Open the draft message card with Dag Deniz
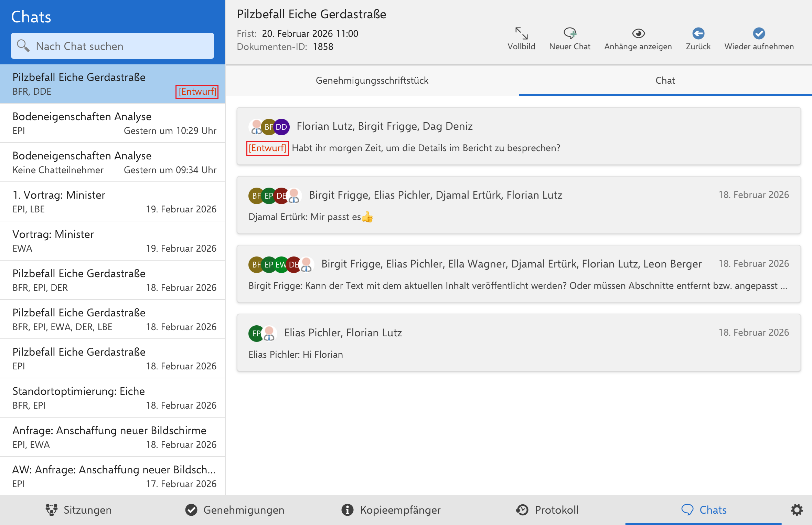This screenshot has width=812, height=525. (x=519, y=137)
